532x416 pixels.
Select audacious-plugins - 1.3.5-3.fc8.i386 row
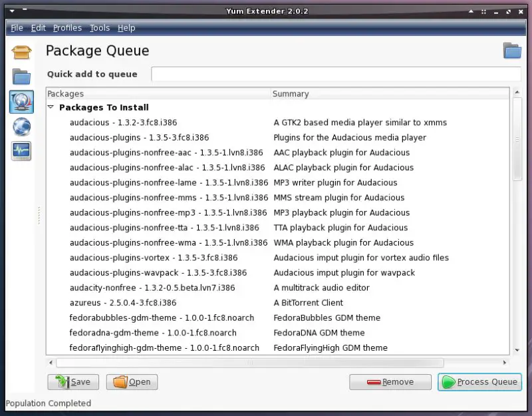point(278,137)
